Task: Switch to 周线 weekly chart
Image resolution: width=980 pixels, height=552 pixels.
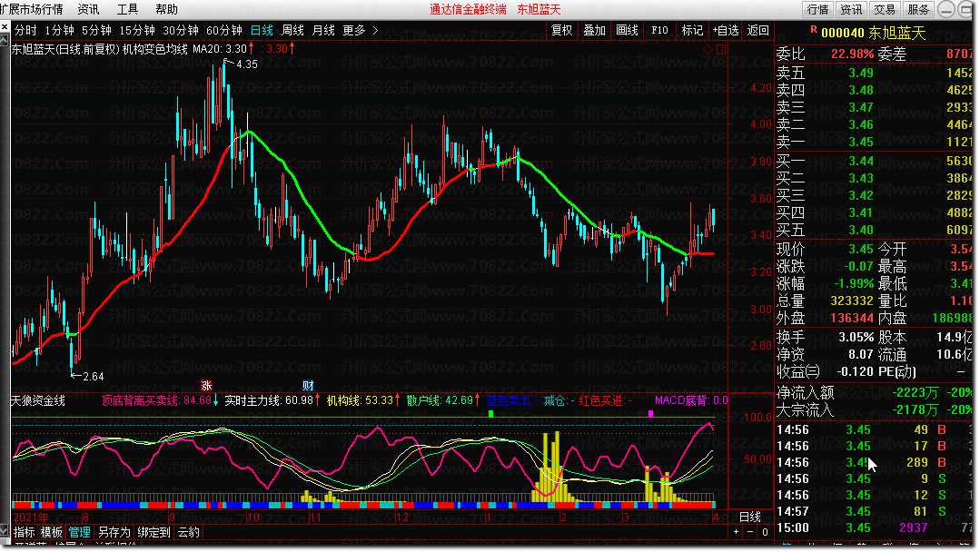Action: point(292,30)
